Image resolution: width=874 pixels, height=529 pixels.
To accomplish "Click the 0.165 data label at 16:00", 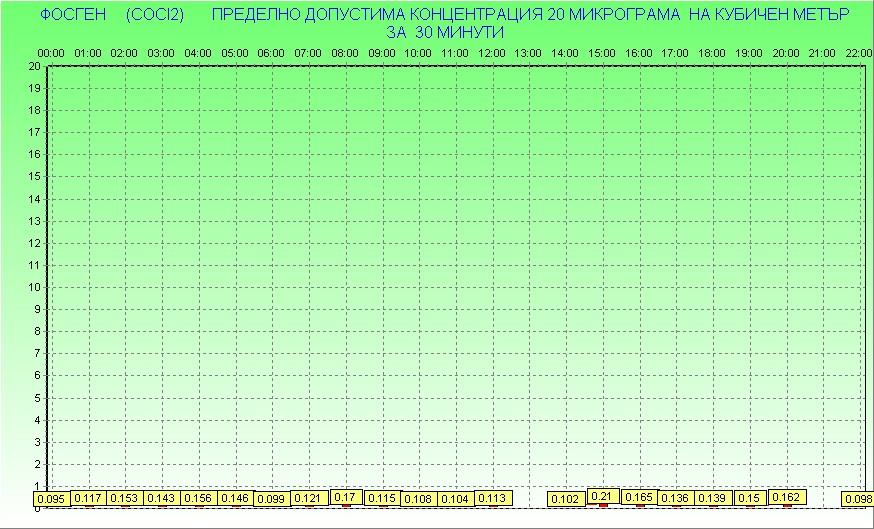I will pos(639,497).
